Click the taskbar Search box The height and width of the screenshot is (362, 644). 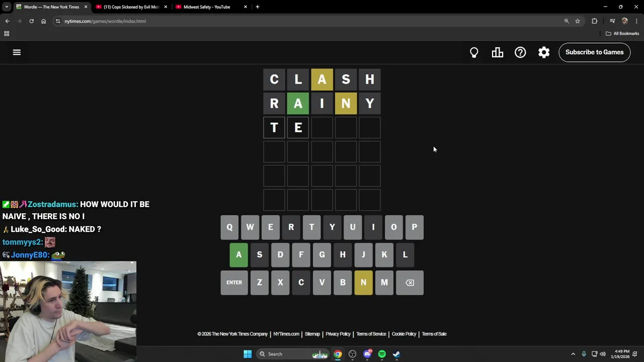tap(293, 354)
